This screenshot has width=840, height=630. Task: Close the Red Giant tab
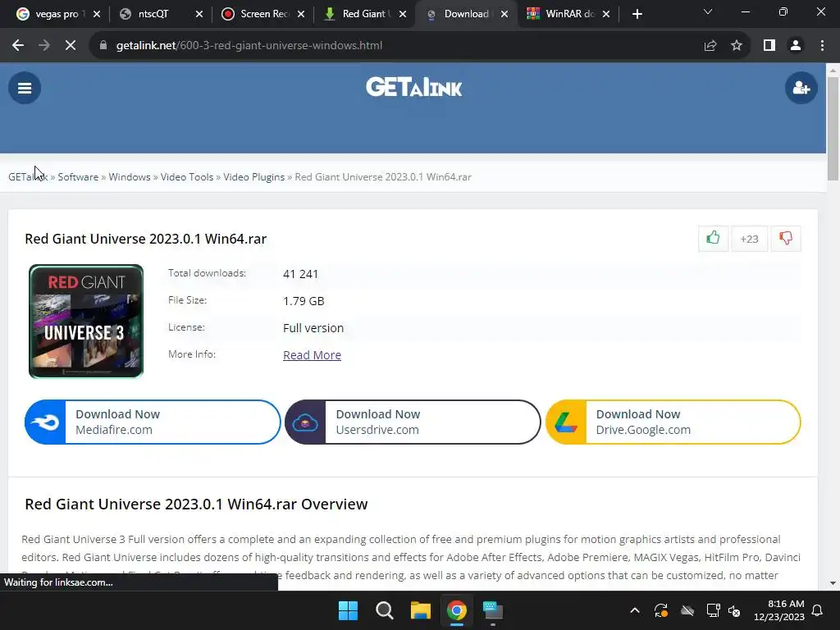402,14
